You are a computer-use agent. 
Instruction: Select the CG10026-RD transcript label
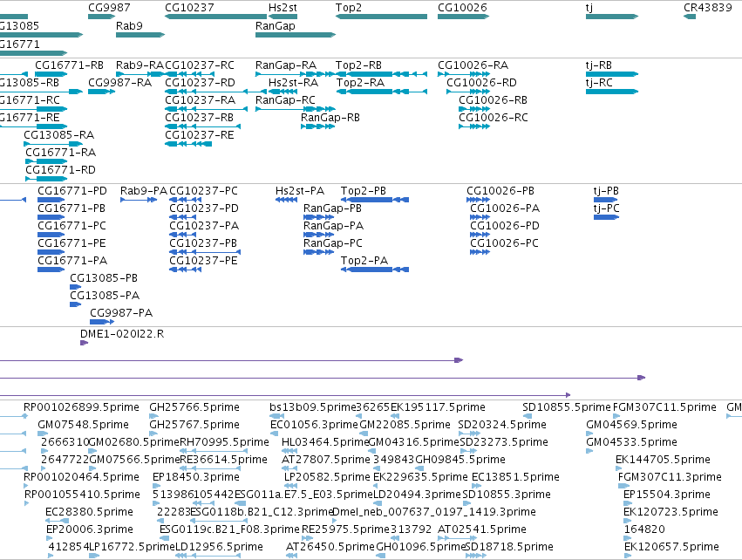tap(481, 82)
